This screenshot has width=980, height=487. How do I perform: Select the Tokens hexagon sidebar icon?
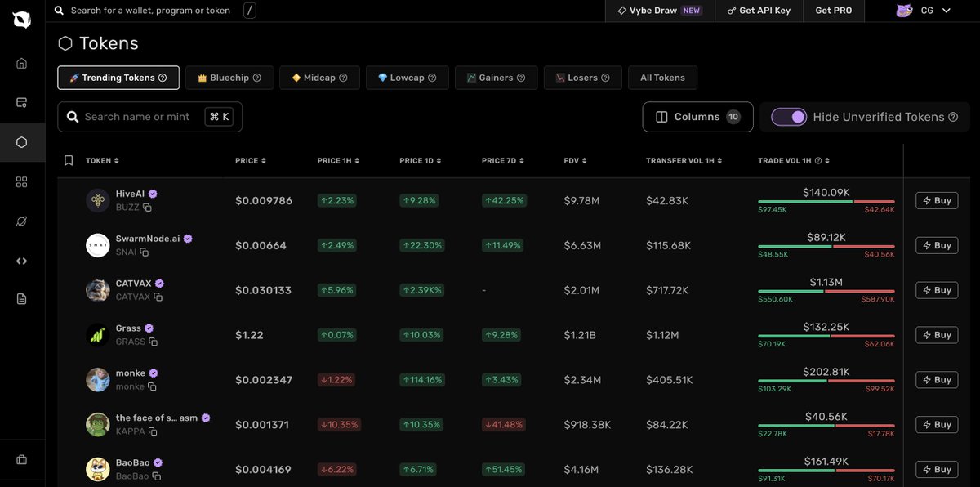22,142
